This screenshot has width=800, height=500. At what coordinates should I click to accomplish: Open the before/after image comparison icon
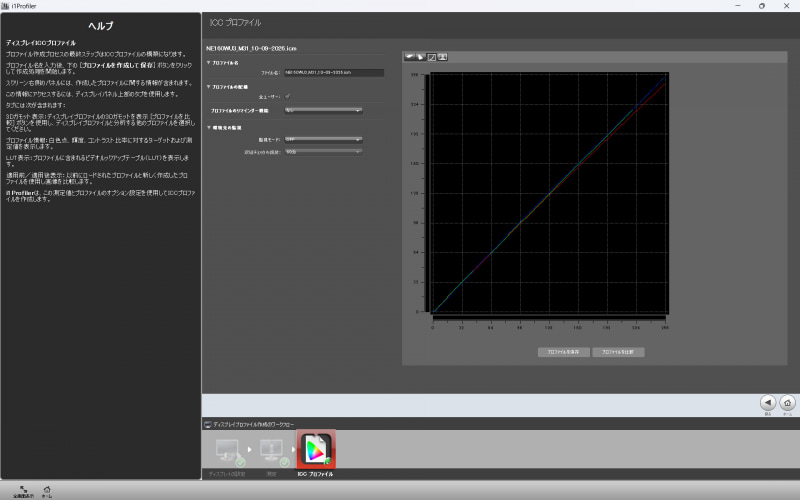coord(442,57)
